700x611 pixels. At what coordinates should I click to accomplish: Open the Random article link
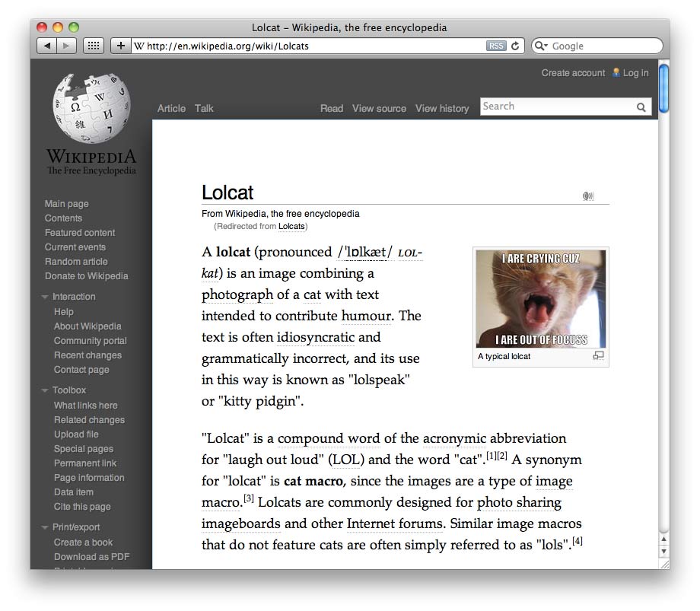[x=75, y=261]
